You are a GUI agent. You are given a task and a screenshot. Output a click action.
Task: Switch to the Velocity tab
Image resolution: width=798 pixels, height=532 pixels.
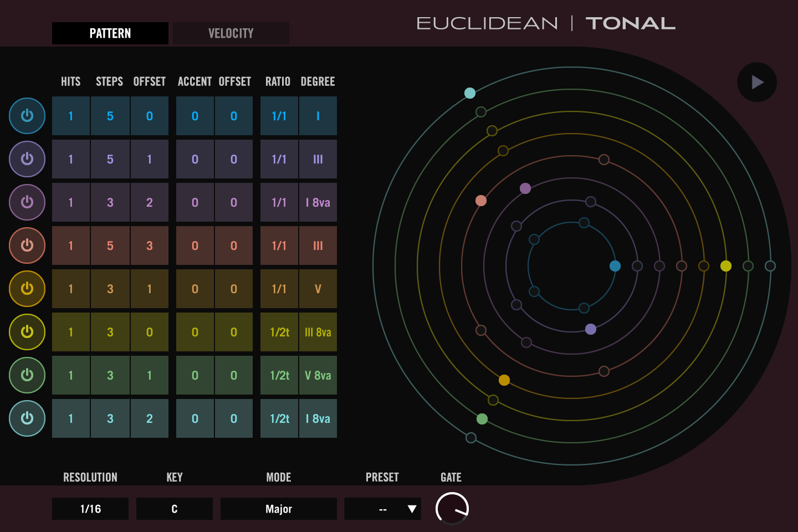tap(231, 33)
